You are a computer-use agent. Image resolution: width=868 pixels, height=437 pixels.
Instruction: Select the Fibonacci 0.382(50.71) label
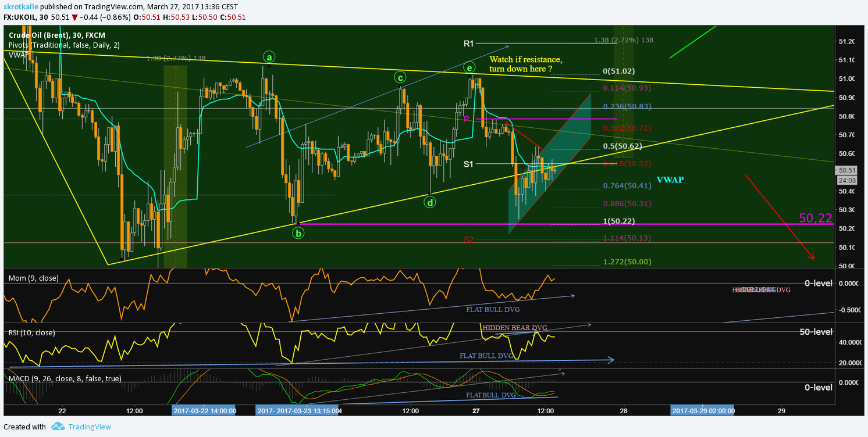tap(627, 127)
